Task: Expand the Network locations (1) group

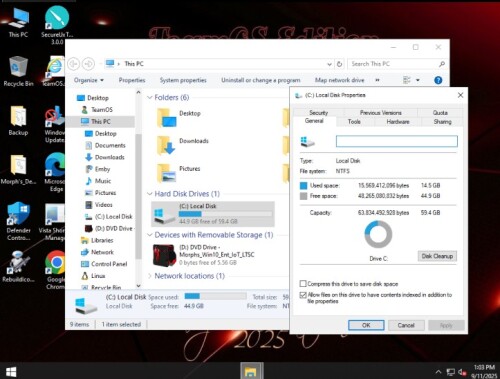Action: [x=150, y=276]
